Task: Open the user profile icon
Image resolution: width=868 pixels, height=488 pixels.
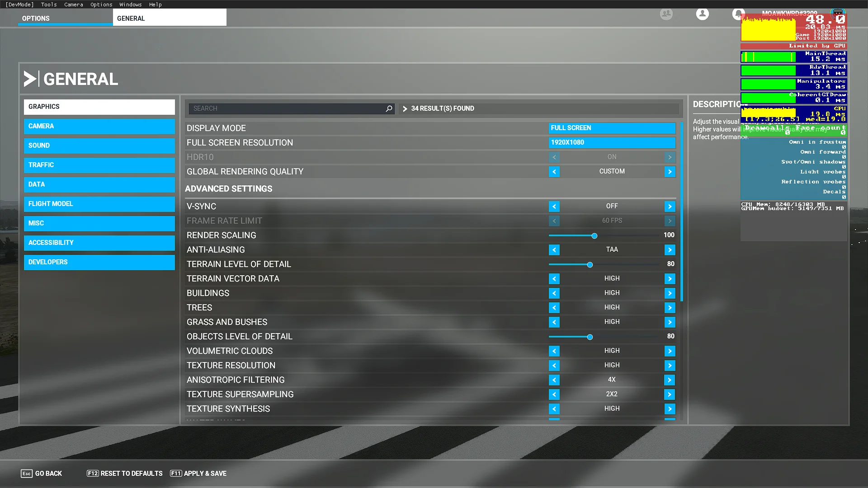Action: click(x=702, y=14)
